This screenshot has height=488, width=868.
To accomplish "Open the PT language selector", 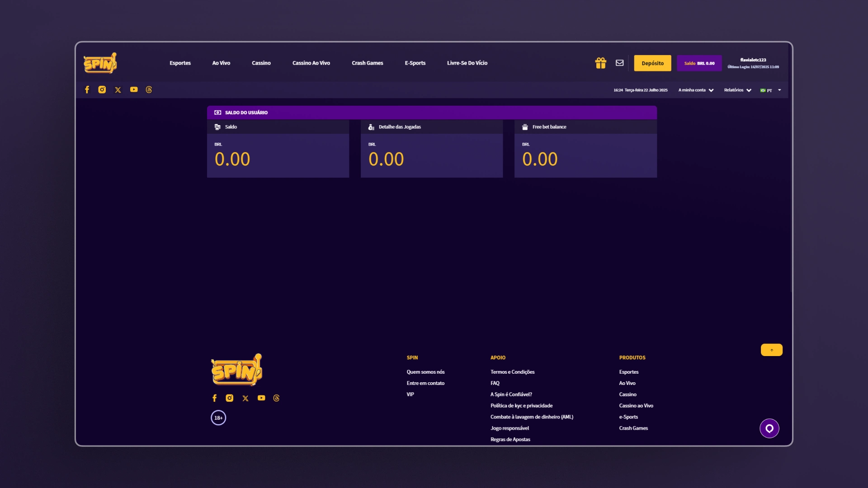I will pyautogui.click(x=769, y=90).
